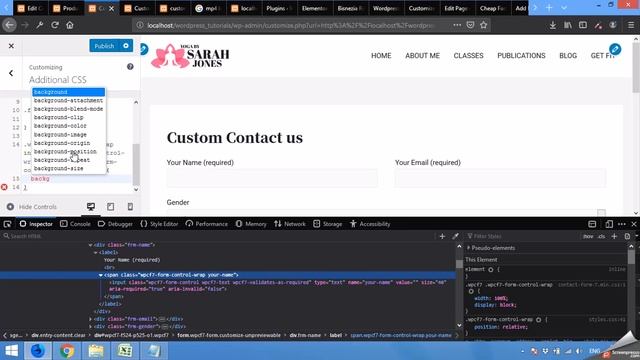Open PUBLICATIONS menu link
Screen dimensions: 640x360
click(x=521, y=56)
